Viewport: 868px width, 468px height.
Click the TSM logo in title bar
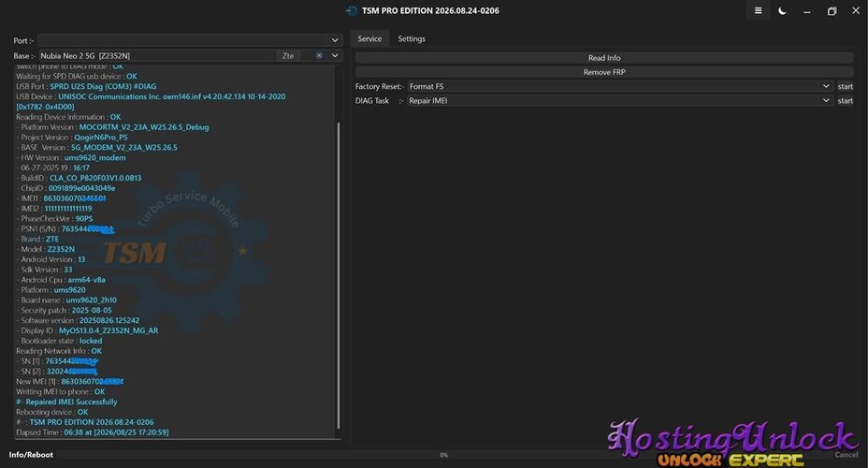tap(351, 10)
